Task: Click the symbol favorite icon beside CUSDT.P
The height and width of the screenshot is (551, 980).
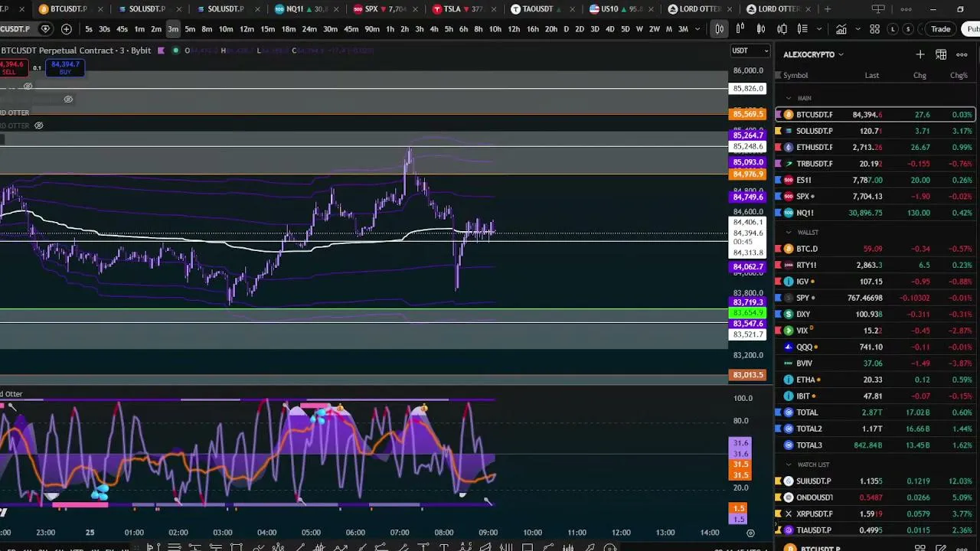Action: point(45,29)
